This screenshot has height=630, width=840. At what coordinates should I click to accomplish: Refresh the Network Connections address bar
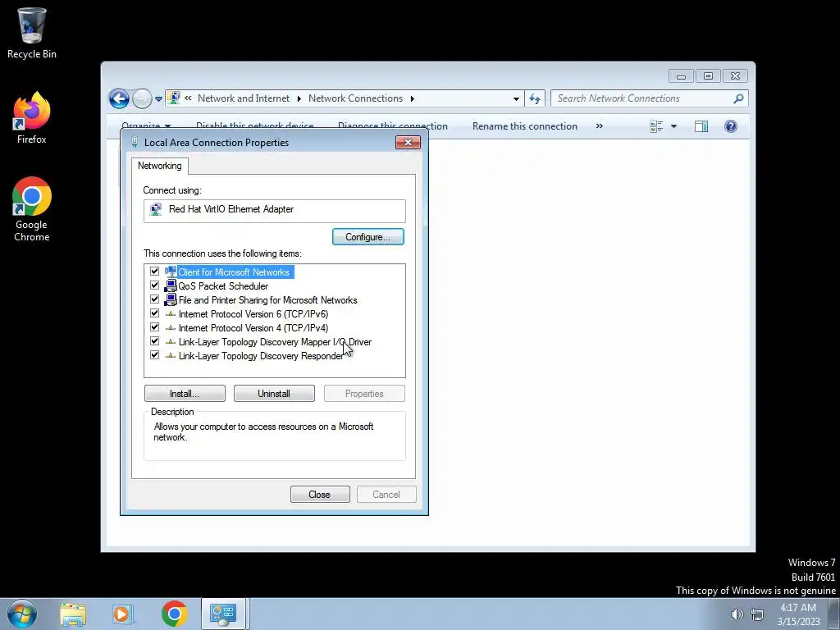(535, 98)
